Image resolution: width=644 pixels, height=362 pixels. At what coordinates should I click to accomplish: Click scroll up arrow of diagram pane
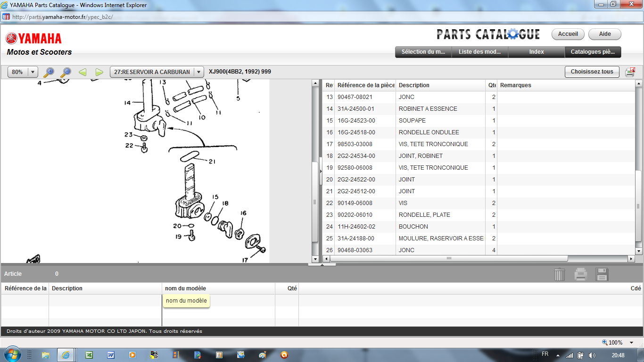[x=315, y=83]
